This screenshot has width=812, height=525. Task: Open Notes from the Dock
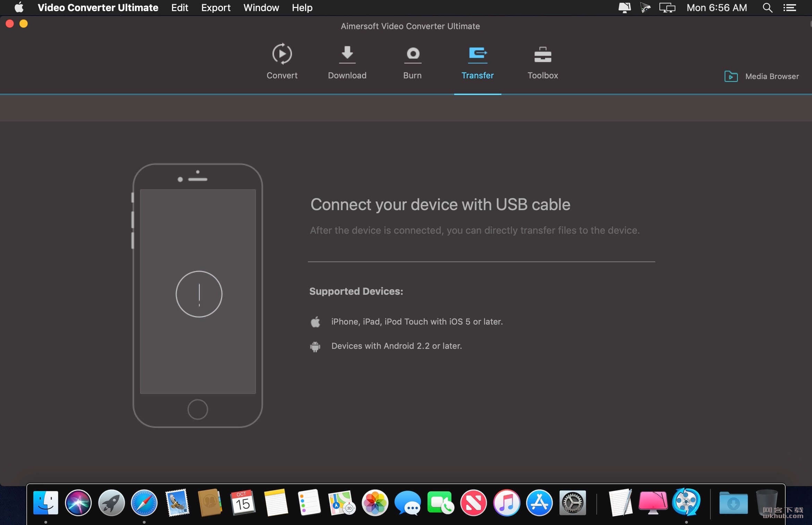[276, 502]
